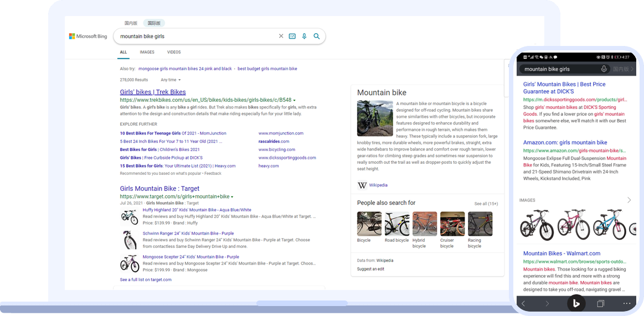Switch to the 国际版 toggle
644x316 pixels.
154,23
